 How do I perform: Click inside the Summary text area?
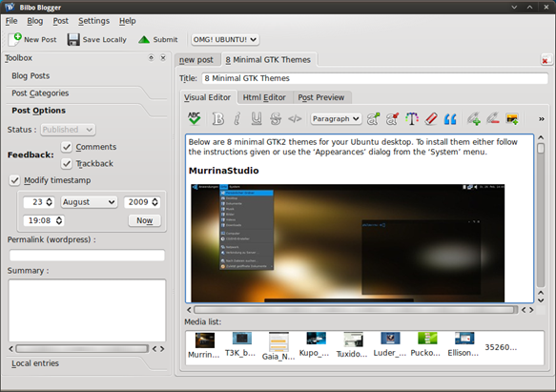[x=87, y=310]
